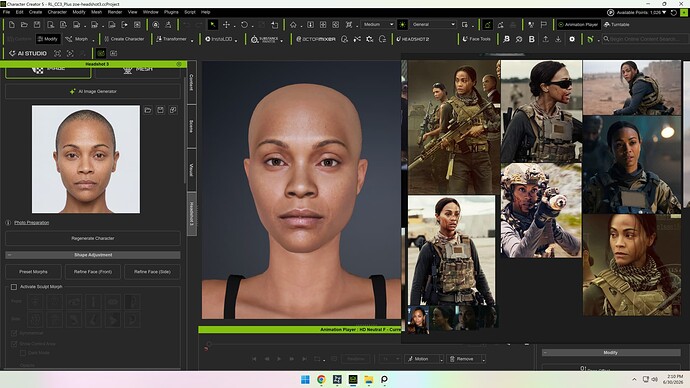
Task: Click the Preset Morphs button
Action: pyautogui.click(x=33, y=272)
